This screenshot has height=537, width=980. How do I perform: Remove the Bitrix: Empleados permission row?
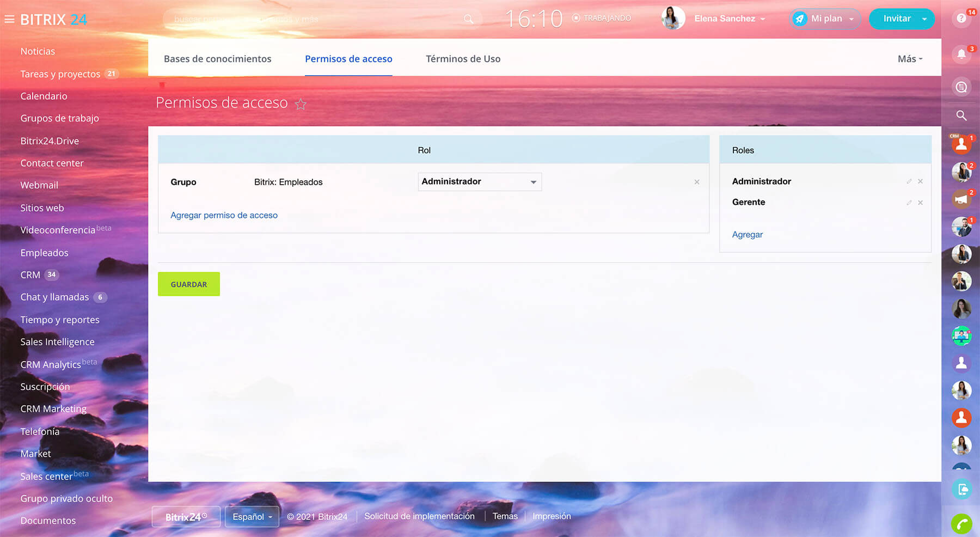click(696, 182)
